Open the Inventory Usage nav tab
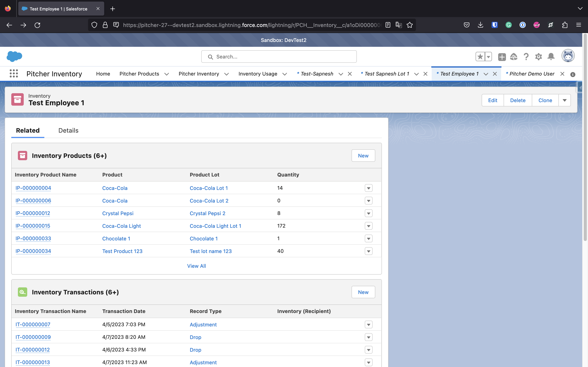588x367 pixels. [258, 74]
